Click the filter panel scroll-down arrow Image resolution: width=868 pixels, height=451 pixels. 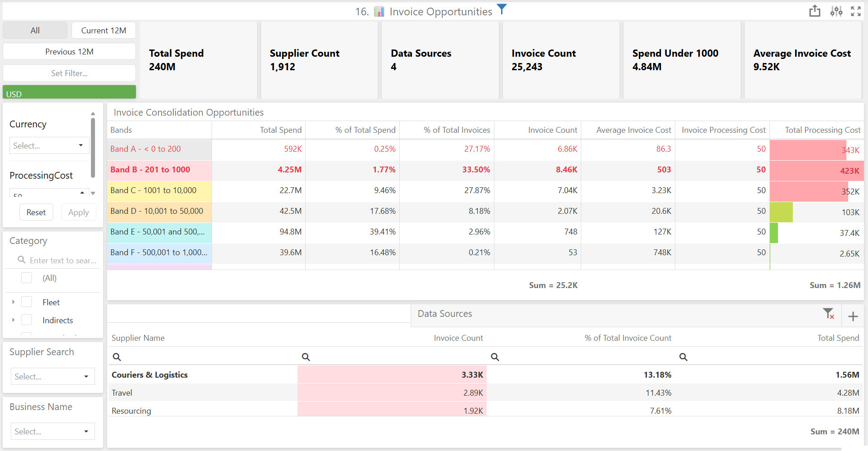pyautogui.click(x=93, y=193)
